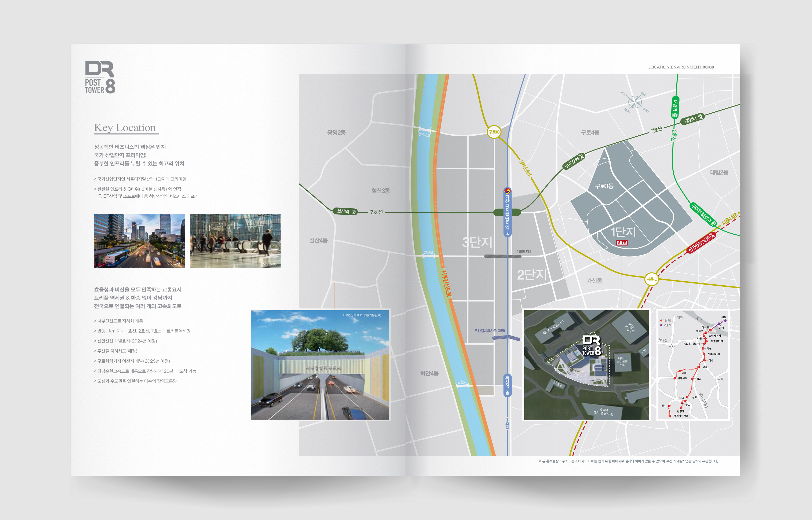Click the 가산동 district label
Image resolution: width=812 pixels, height=520 pixels.
point(594,280)
